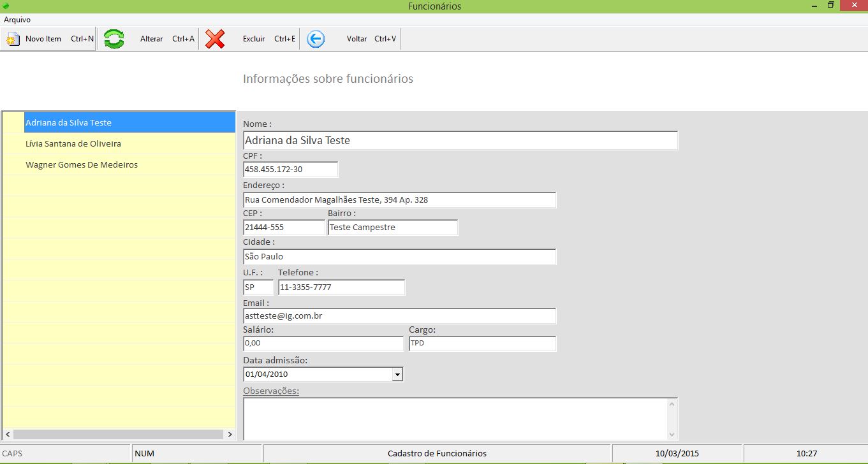This screenshot has height=464, width=868.
Task: Select Wagner Gomes De Medeiros in list
Action: click(82, 164)
